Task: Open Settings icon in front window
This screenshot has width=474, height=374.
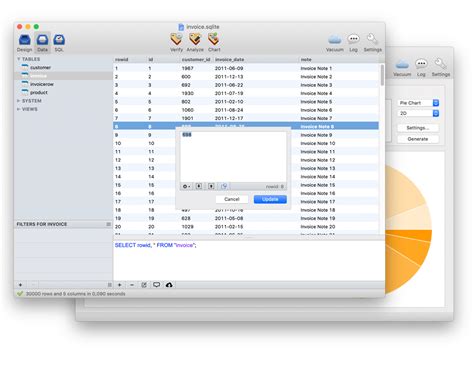Action: pos(372,39)
